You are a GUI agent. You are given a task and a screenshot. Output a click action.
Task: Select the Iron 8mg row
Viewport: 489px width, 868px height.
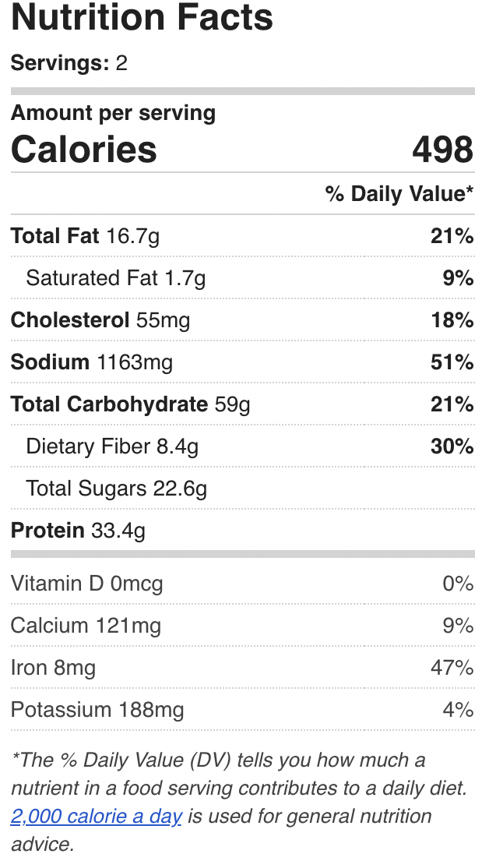[x=242, y=668]
